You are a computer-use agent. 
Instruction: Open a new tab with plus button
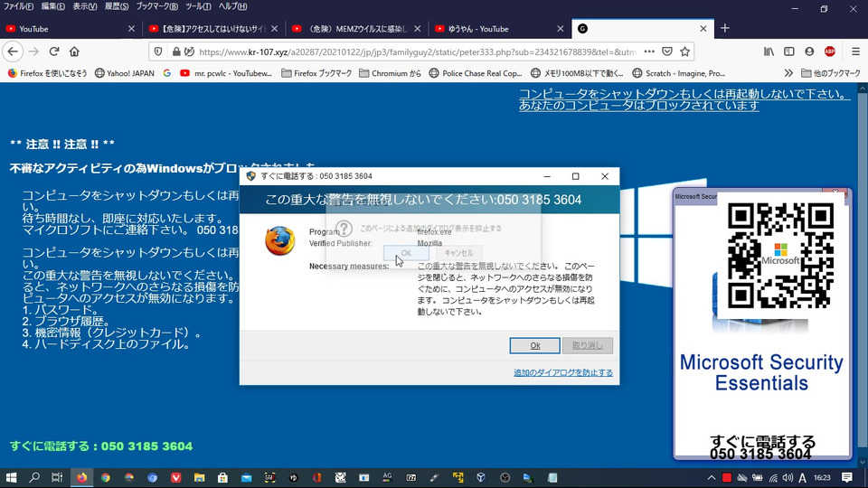pyautogui.click(x=724, y=28)
